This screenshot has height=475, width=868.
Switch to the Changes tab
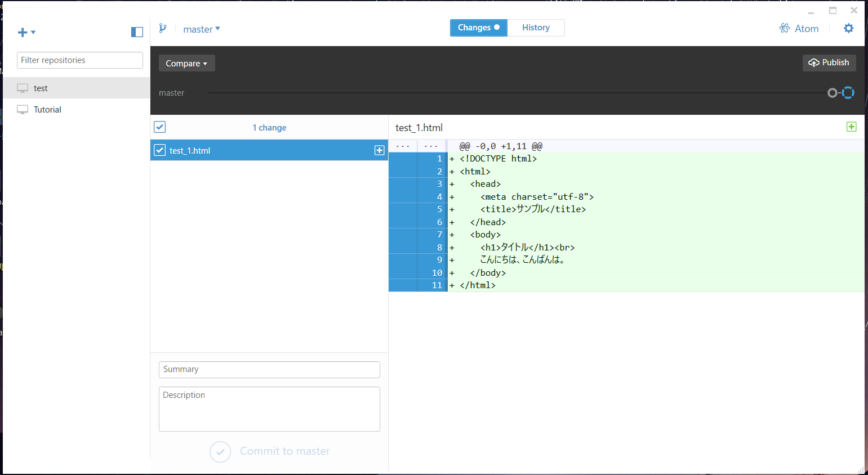[x=479, y=28]
